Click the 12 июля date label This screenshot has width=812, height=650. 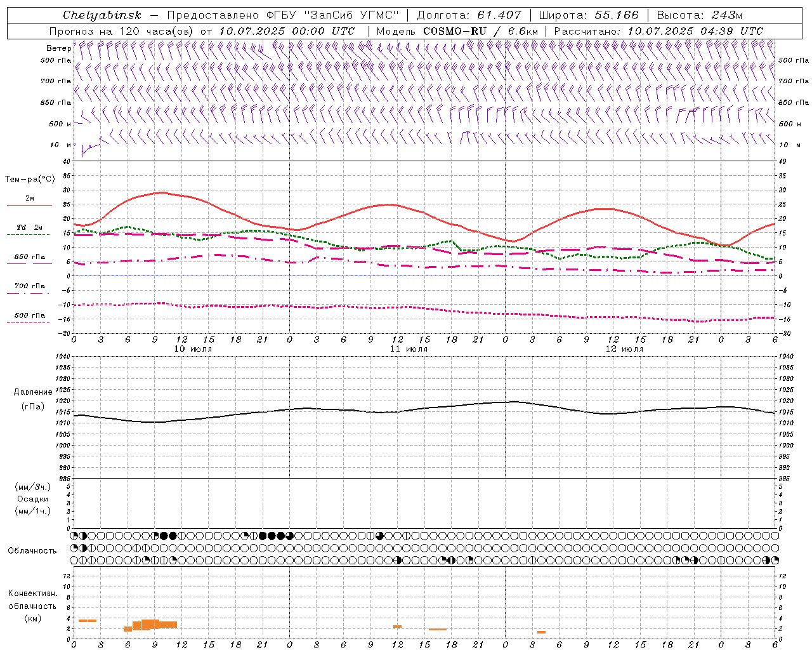point(624,348)
